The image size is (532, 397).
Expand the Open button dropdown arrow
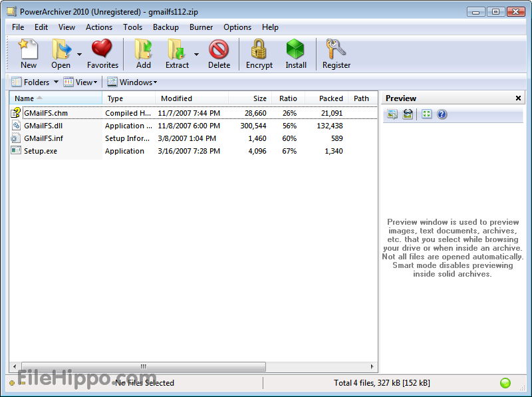pyautogui.click(x=79, y=55)
